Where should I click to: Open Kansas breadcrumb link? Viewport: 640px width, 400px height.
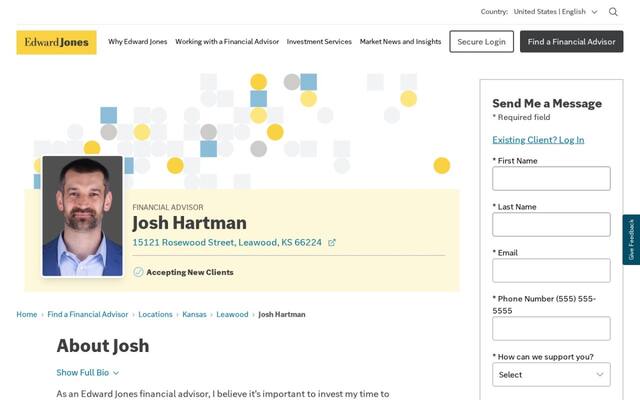[x=194, y=314]
